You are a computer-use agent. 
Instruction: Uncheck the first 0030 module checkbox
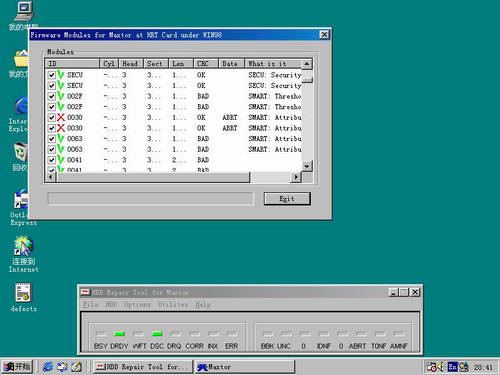pos(51,118)
